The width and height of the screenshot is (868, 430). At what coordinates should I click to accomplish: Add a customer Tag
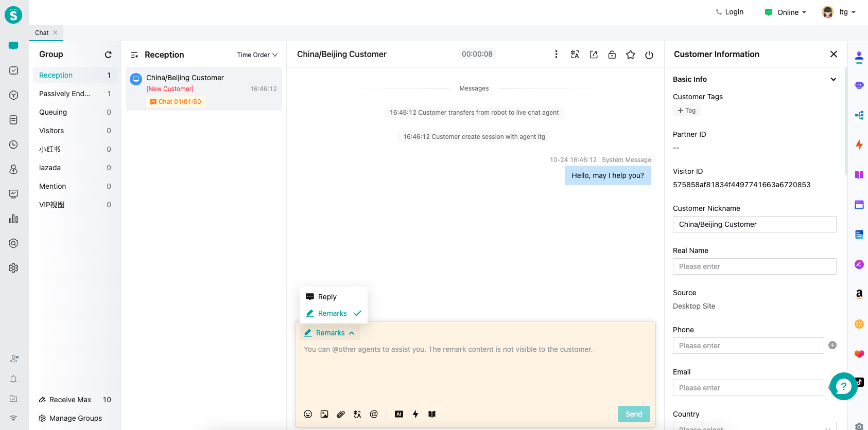pos(686,111)
